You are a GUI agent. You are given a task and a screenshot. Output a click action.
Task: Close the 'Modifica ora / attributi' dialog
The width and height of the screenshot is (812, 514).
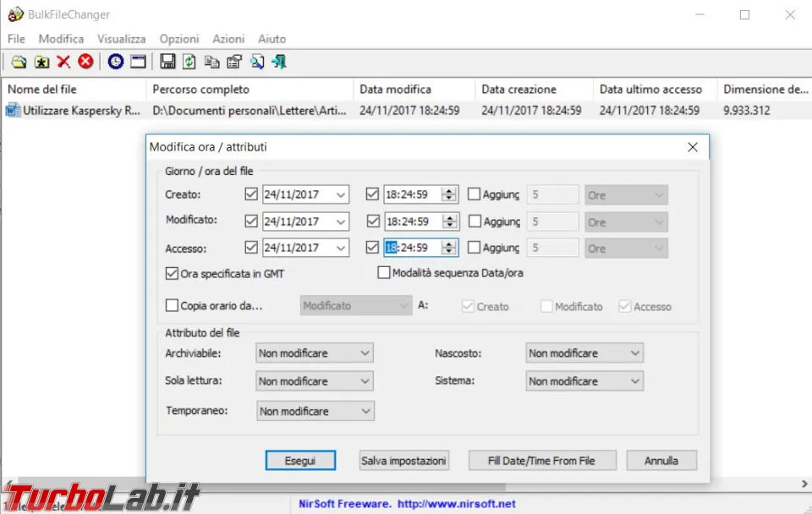point(693,147)
